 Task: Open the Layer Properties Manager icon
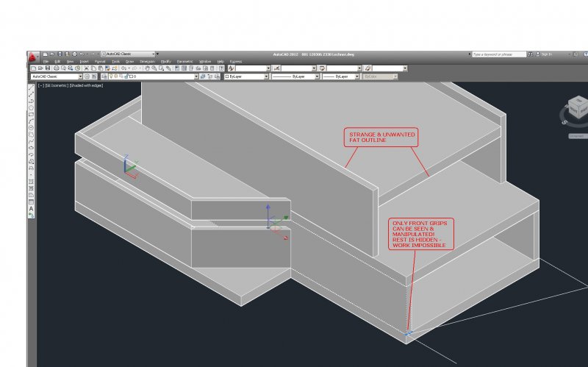tap(104, 76)
